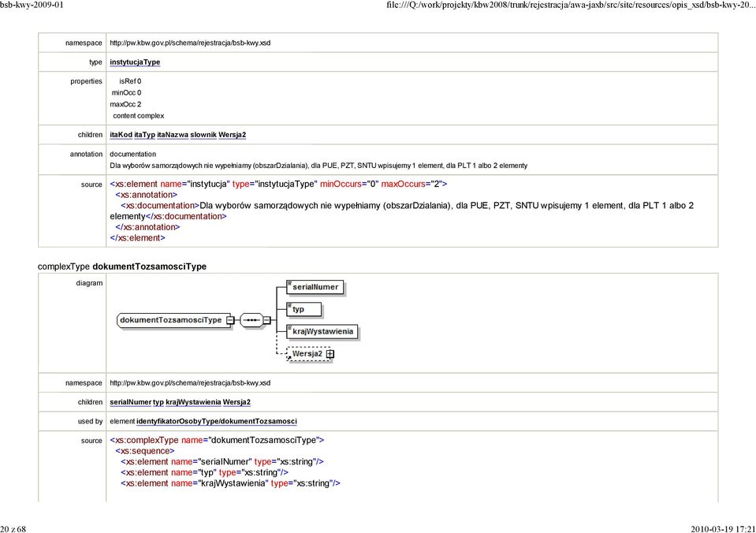Image resolution: width=756 pixels, height=533 pixels.
Task: Click the namespace URL in the top table
Action: [190, 43]
